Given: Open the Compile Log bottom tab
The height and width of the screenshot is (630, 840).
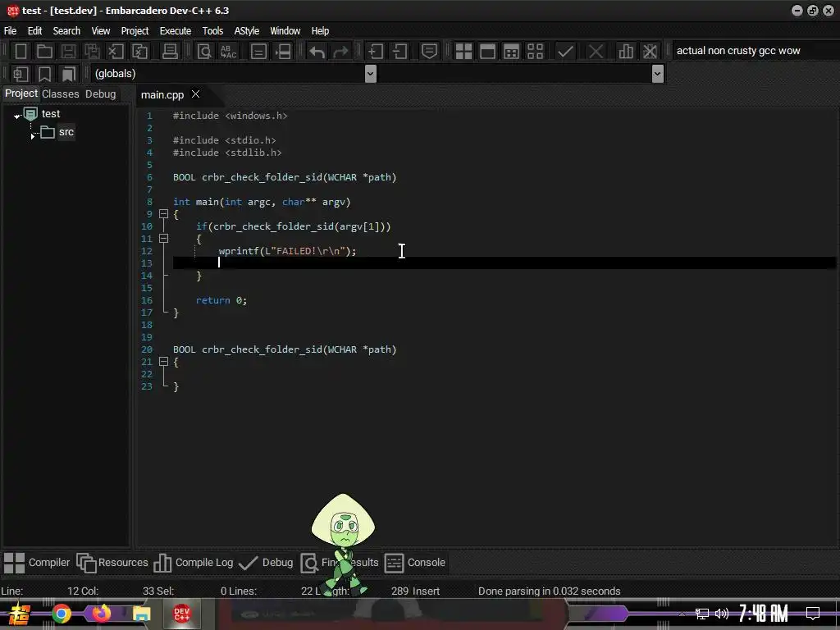Looking at the screenshot, I should pos(194,563).
